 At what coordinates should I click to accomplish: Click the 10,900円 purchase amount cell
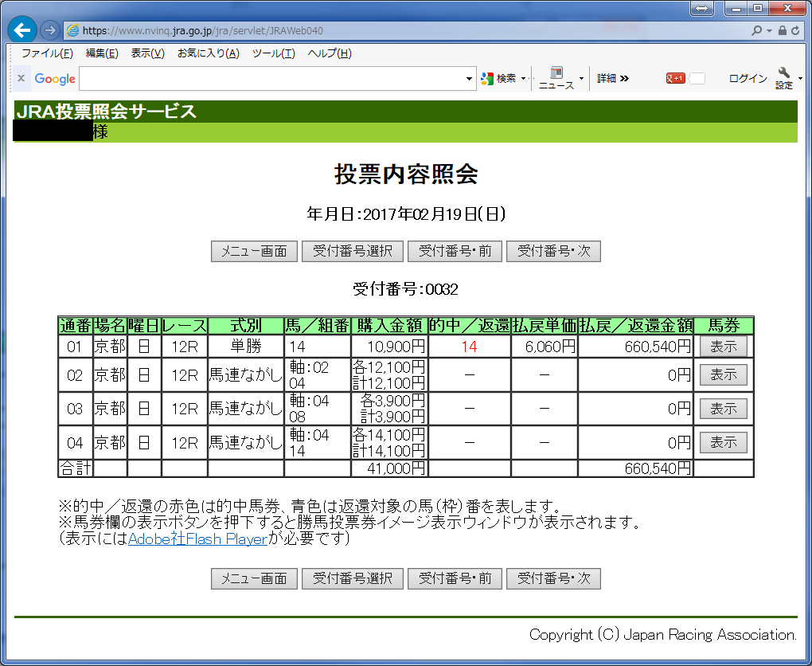(389, 347)
